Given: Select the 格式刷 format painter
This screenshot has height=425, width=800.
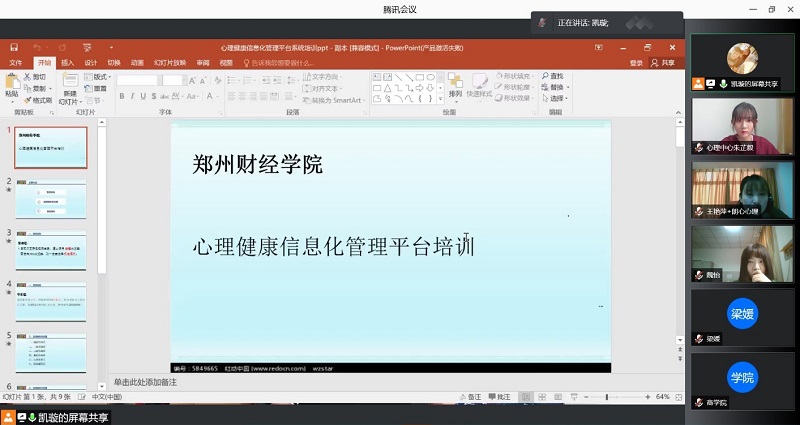Looking at the screenshot, I should (x=38, y=100).
